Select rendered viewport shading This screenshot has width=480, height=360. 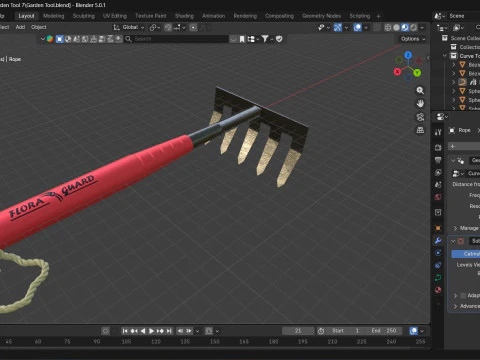(414, 27)
